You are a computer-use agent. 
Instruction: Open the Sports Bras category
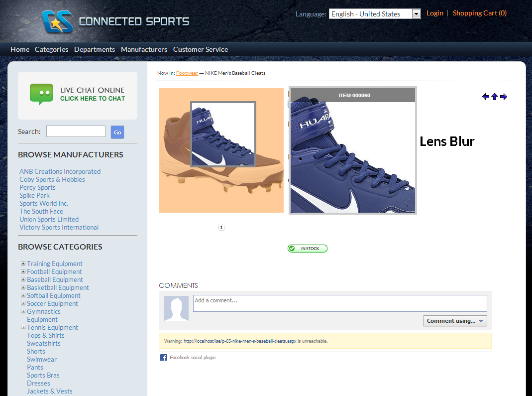[x=43, y=375]
